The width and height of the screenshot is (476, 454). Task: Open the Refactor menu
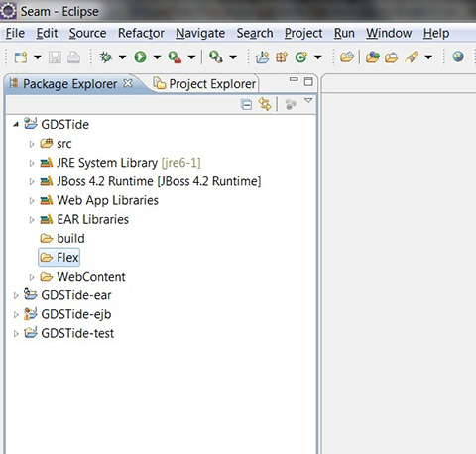[x=141, y=33]
